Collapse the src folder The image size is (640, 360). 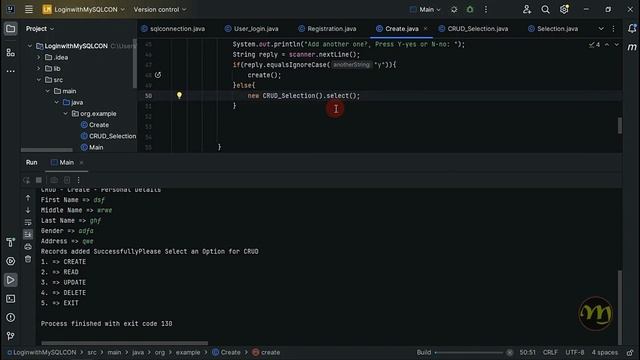(39, 80)
